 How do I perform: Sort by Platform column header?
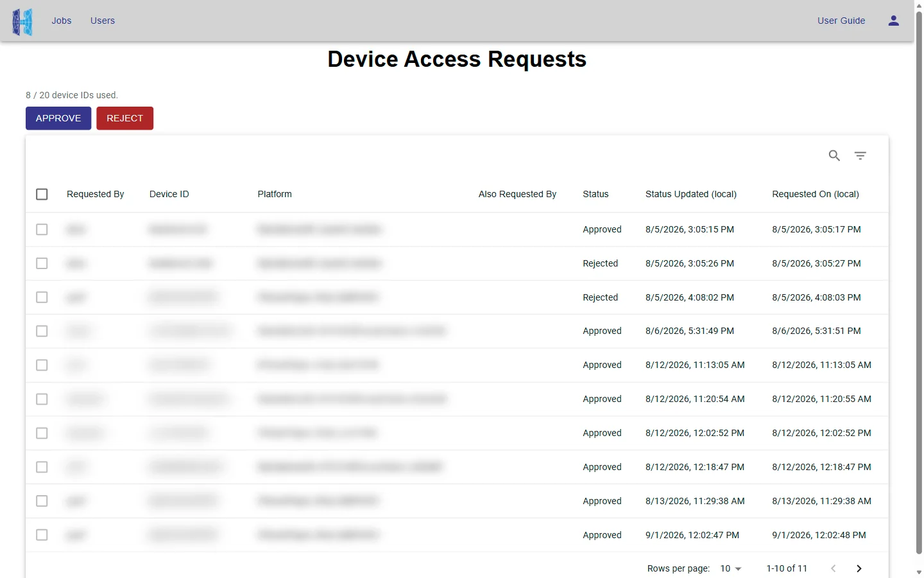coord(275,194)
